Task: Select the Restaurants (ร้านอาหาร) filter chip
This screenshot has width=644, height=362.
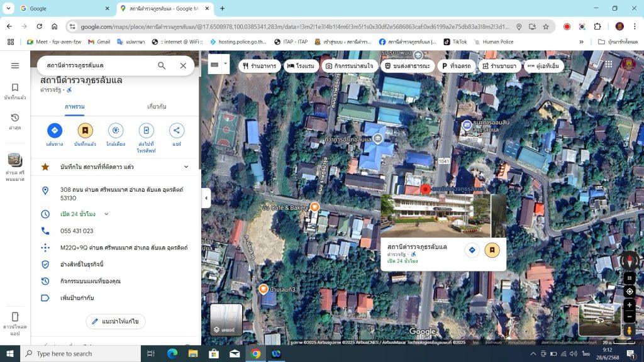Action: tap(258, 66)
